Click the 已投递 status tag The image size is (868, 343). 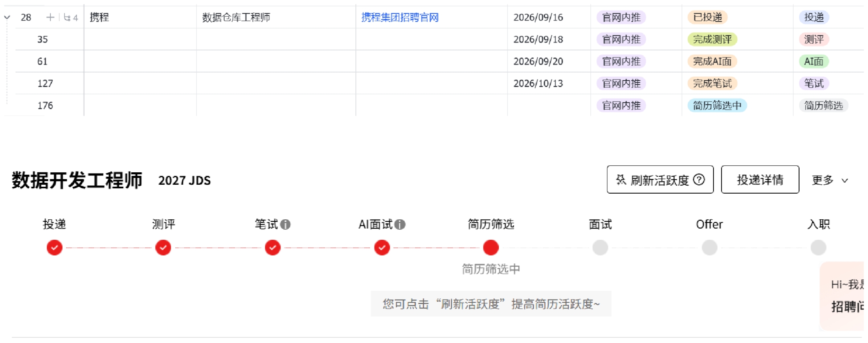pyautogui.click(x=708, y=17)
